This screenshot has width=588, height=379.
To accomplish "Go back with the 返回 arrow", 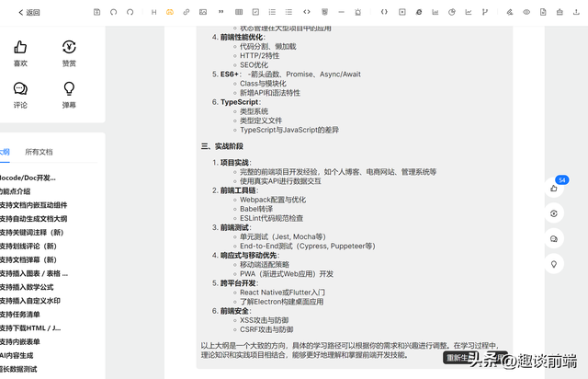I will point(28,12).
